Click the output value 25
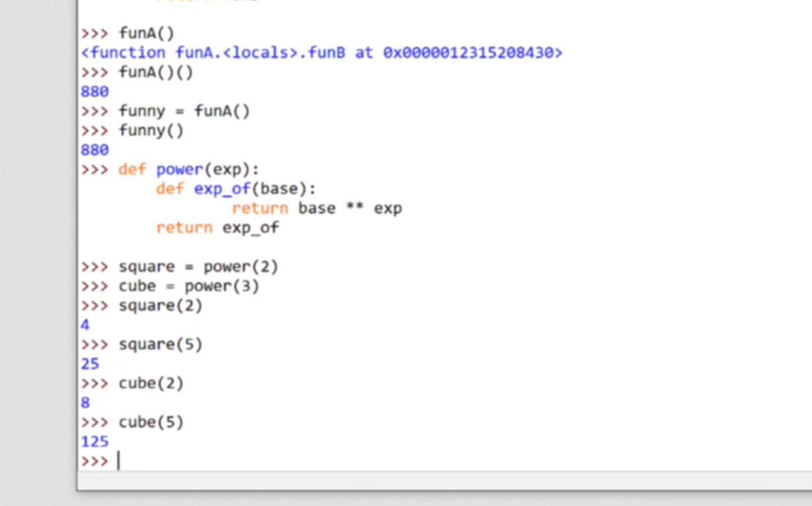Screen dimensions: 812x506 point(90,364)
